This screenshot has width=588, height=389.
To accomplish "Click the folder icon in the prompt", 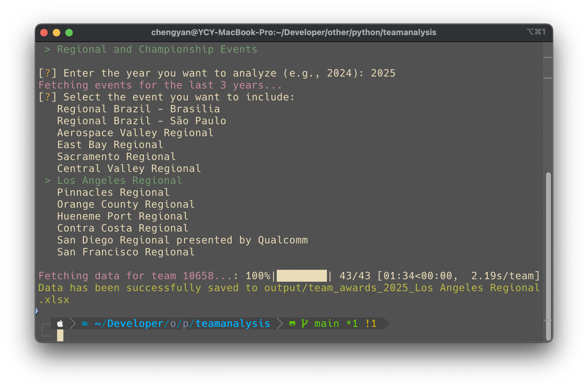I will pyautogui.click(x=85, y=323).
